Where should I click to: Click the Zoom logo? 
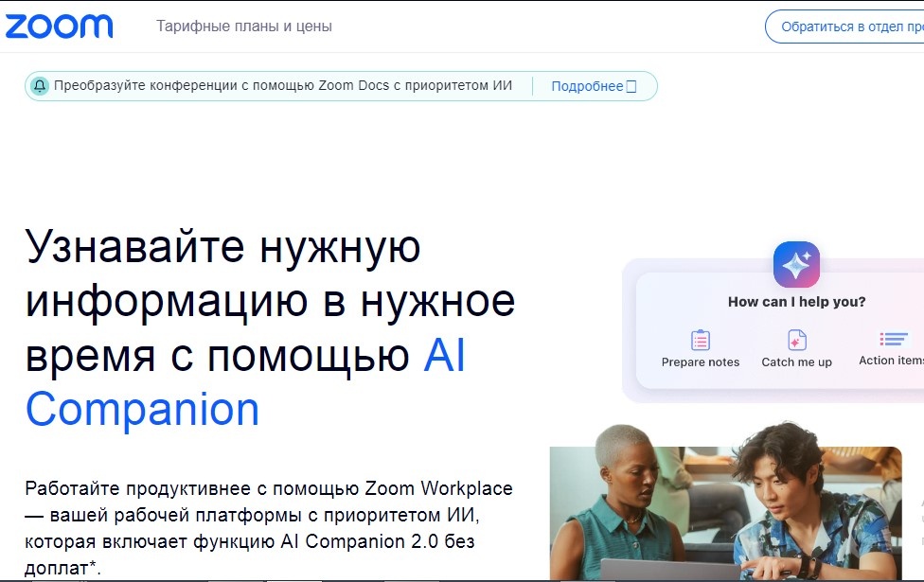point(59,26)
